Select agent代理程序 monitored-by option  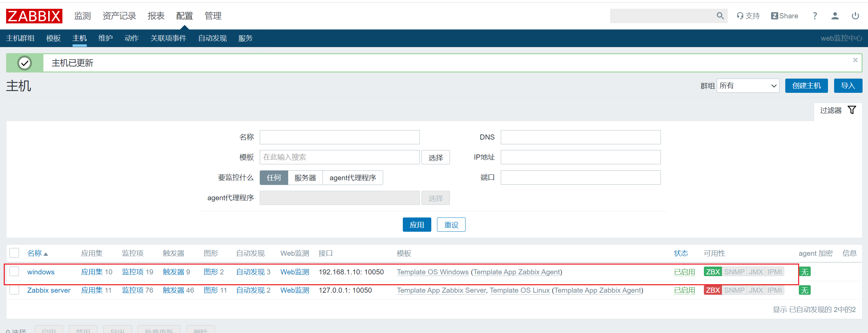(353, 178)
